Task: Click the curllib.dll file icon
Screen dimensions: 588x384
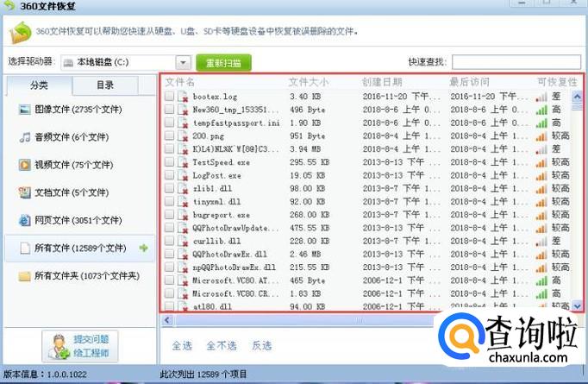Action: tap(183, 242)
